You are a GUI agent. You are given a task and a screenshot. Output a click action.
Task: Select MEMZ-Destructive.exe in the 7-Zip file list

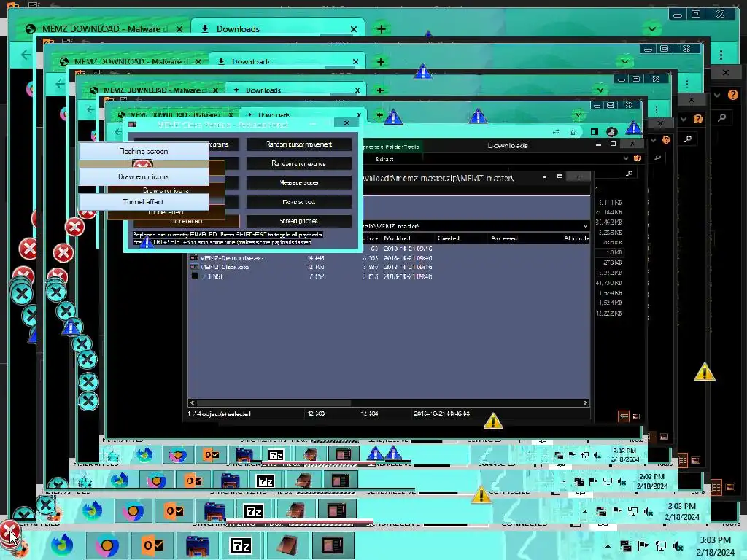tap(232, 258)
